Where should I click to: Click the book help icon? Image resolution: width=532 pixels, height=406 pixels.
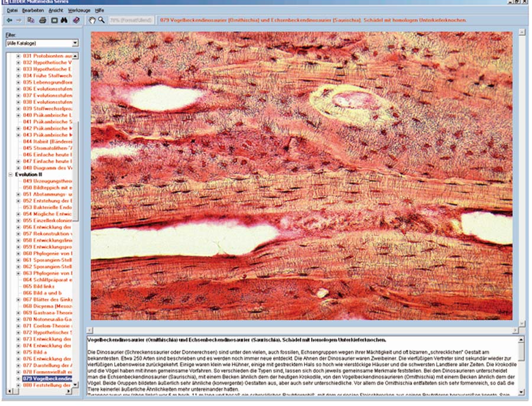(76, 20)
